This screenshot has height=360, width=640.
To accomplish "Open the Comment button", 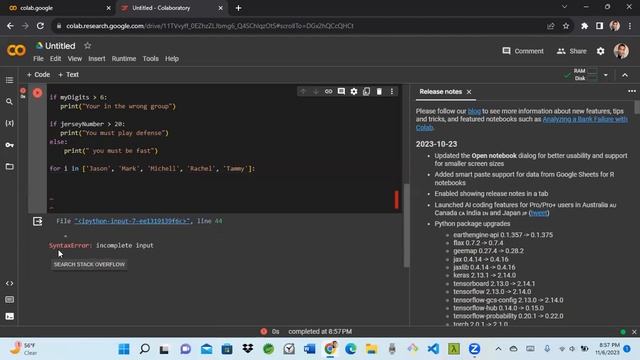I will click(x=523, y=51).
